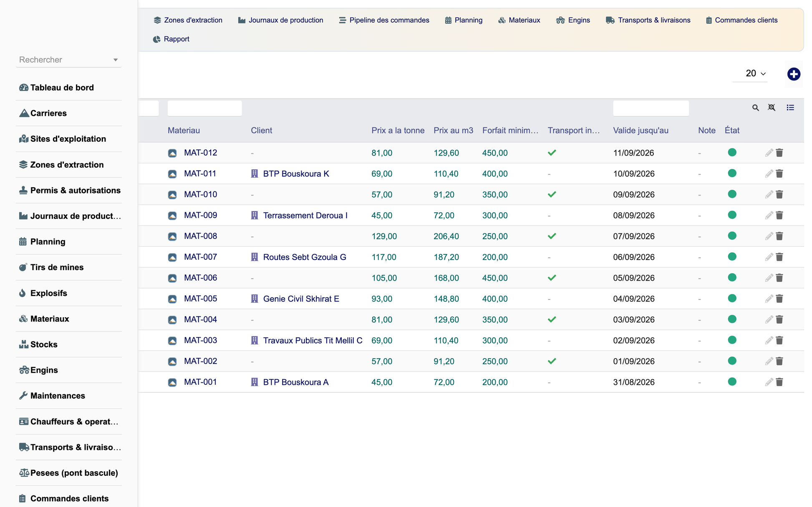Click the scale icon next to Pesees
This screenshot has width=812, height=507.
pyautogui.click(x=24, y=473)
